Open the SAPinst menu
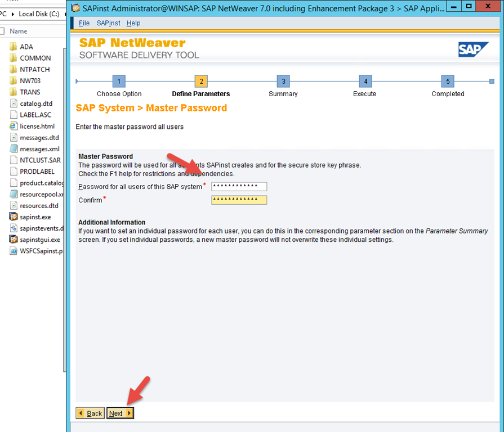This screenshot has height=432, width=504. 108,23
